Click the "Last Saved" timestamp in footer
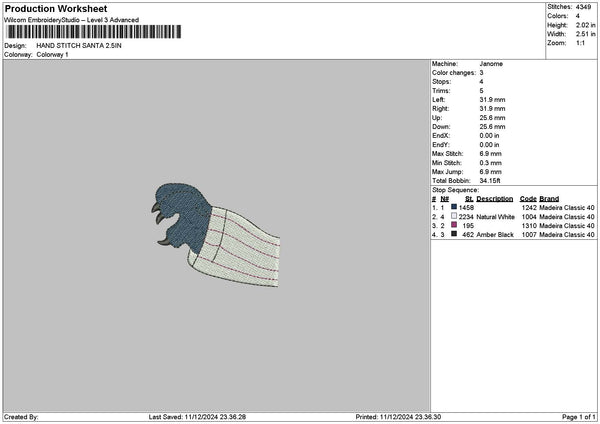Image resolution: width=600 pixels, height=424 pixels. click(197, 417)
